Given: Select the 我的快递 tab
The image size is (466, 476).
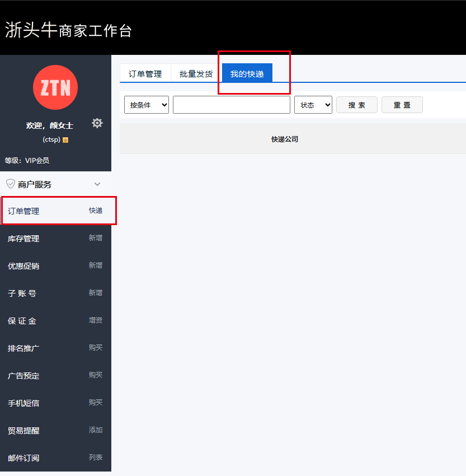Looking at the screenshot, I should (247, 73).
